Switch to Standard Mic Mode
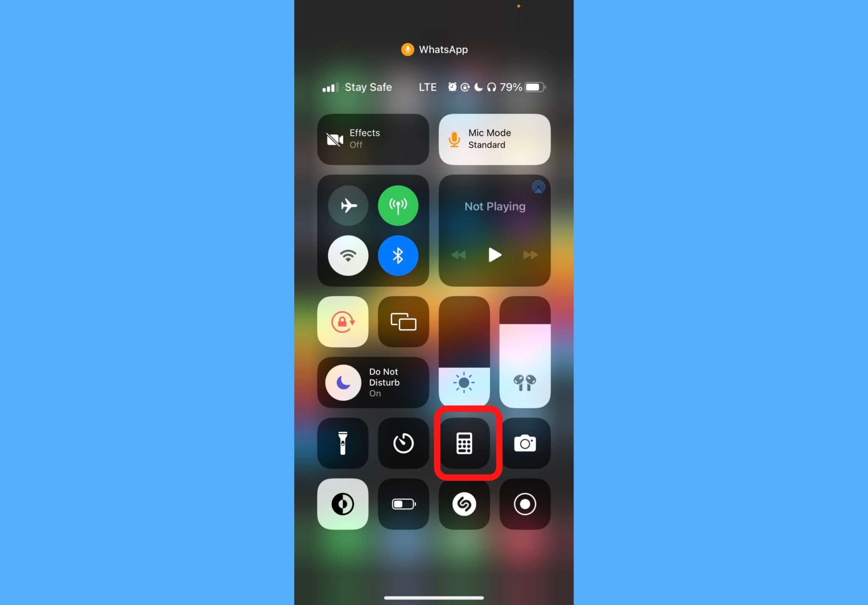 (x=495, y=139)
